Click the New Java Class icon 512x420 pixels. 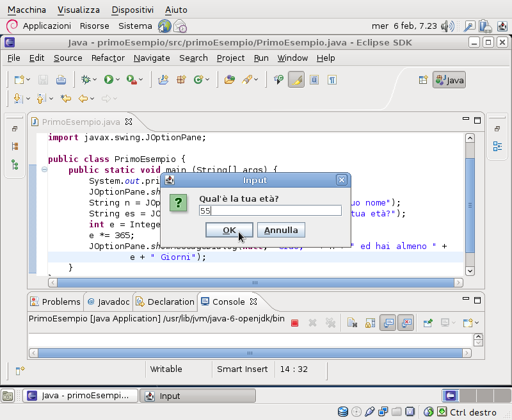[199, 79]
